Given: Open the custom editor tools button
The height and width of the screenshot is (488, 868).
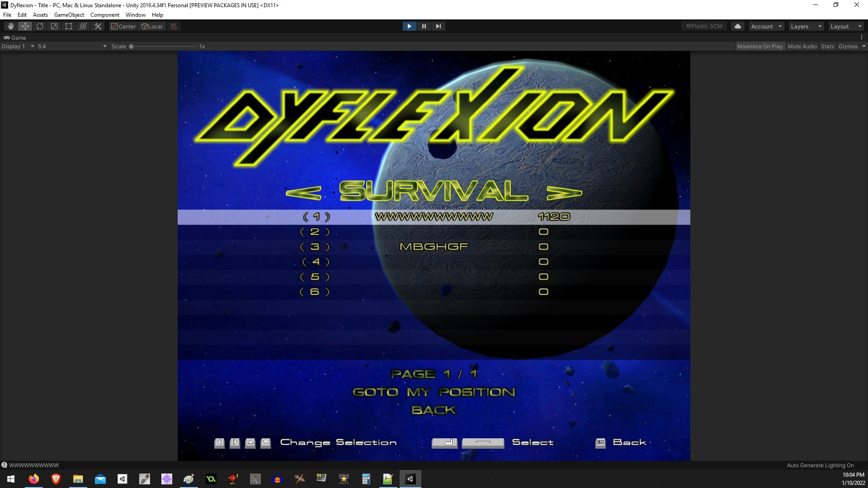Looking at the screenshot, I should pos(98,26).
